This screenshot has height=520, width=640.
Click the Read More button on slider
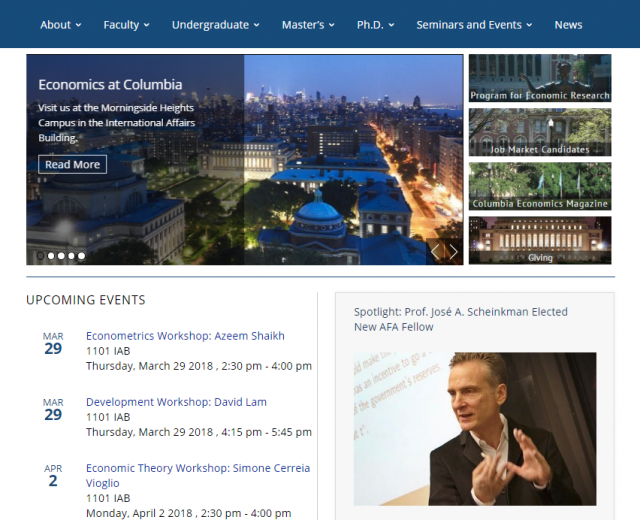(72, 164)
